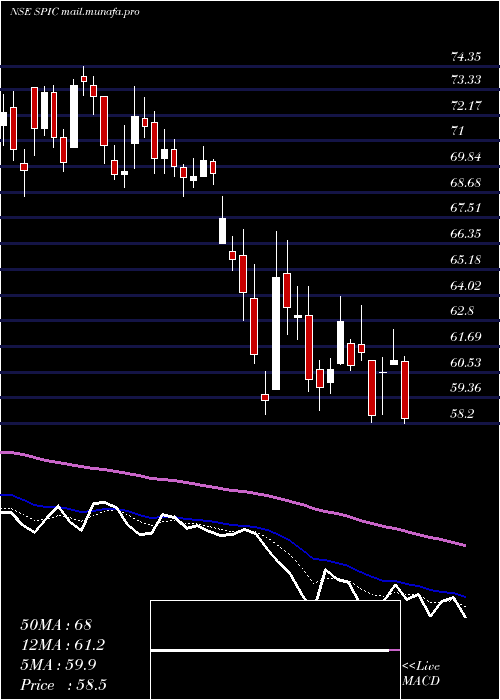
Task: Click the 61.69 price axis label
Action: click(466, 337)
